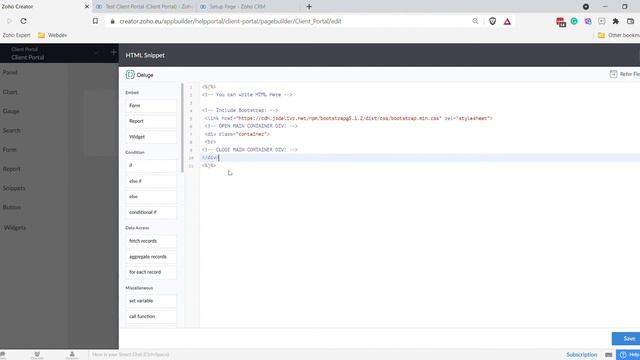Open the Contacts icon in bottom bar
Image resolution: width=640 pixels, height=360 pixels.
point(72,355)
